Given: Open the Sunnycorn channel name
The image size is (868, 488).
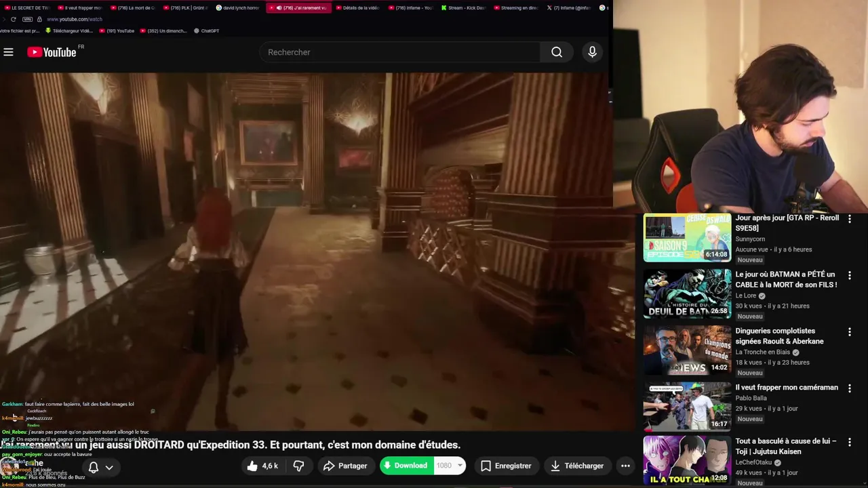Looking at the screenshot, I should [750, 239].
